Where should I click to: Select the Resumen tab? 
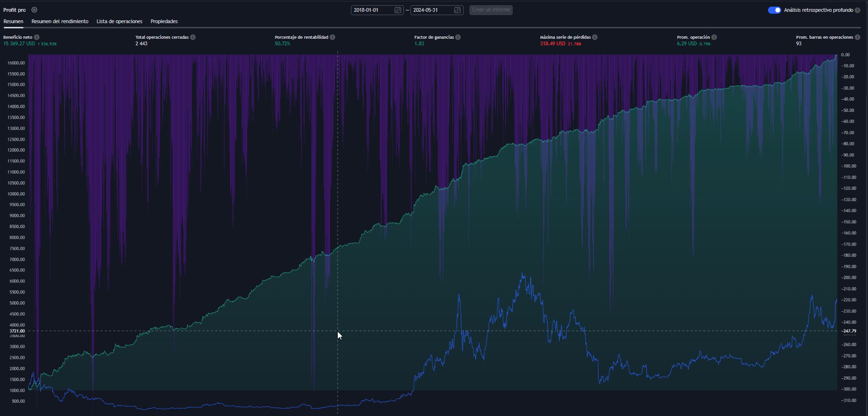[13, 21]
